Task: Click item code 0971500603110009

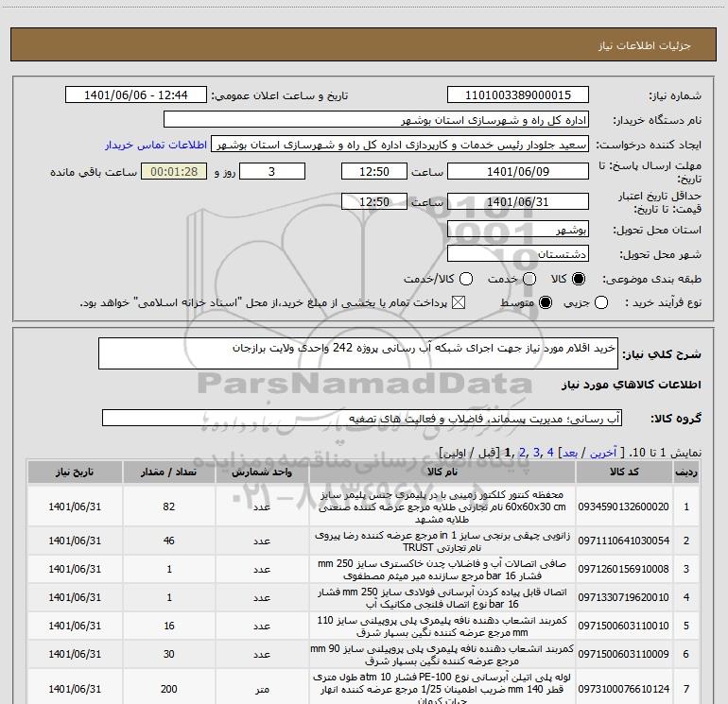Action: 624,654
